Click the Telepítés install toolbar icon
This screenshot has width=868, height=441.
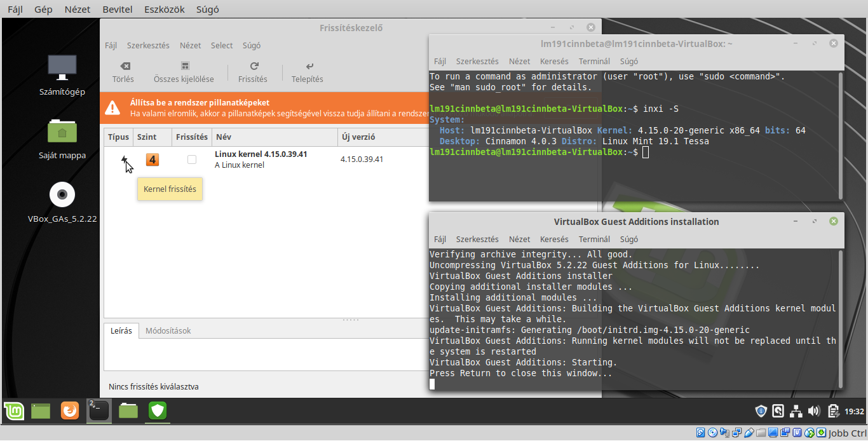pos(309,66)
